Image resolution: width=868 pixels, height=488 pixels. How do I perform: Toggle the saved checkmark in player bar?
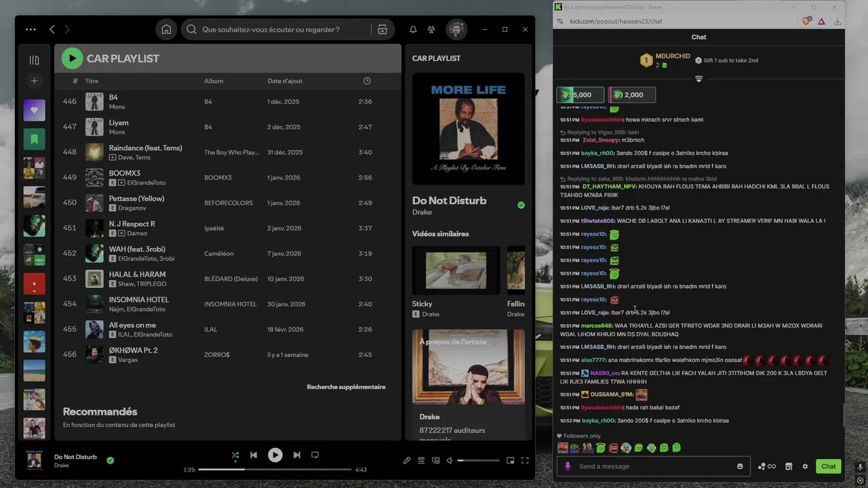(110, 460)
